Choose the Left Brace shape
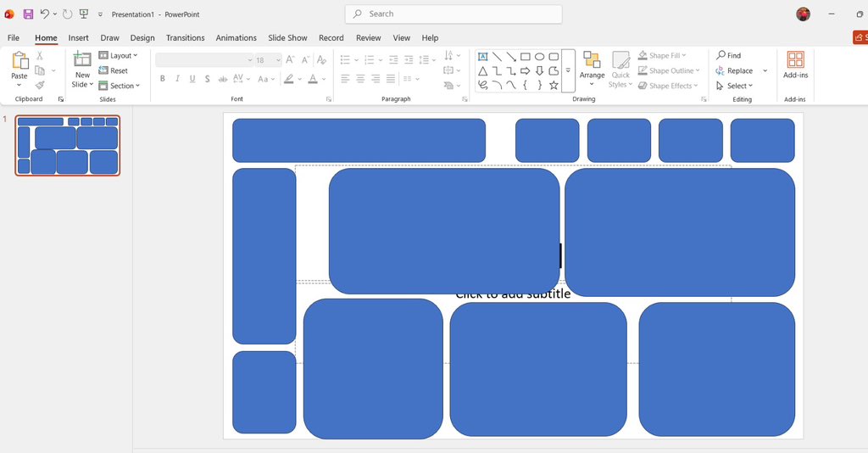 [526, 86]
